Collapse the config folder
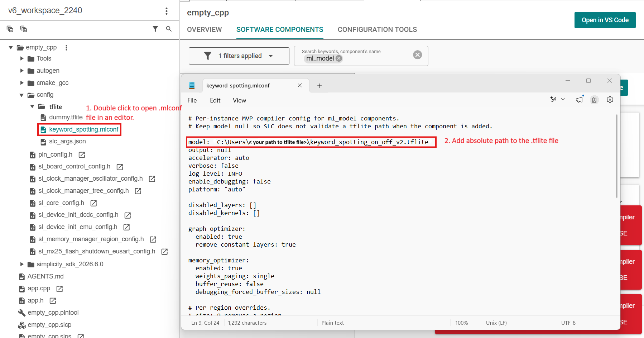This screenshot has height=338, width=644. click(21, 95)
